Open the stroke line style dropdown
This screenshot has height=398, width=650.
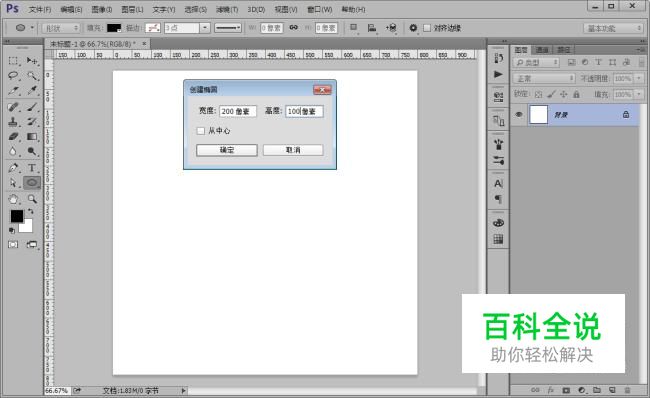(228, 28)
